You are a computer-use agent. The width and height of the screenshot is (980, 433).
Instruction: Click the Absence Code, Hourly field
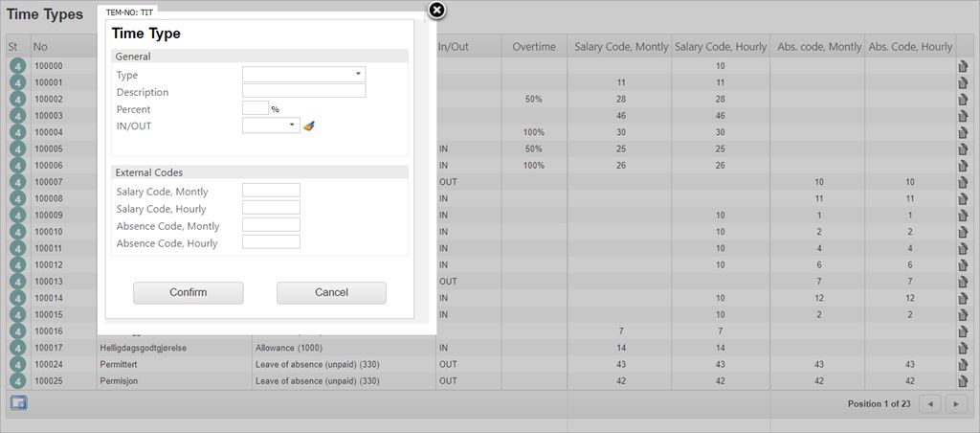[x=271, y=242]
